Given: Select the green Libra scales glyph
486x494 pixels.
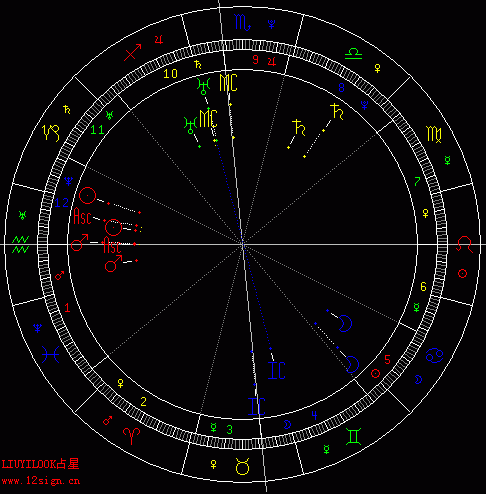Looking at the screenshot, I should click(x=353, y=53).
